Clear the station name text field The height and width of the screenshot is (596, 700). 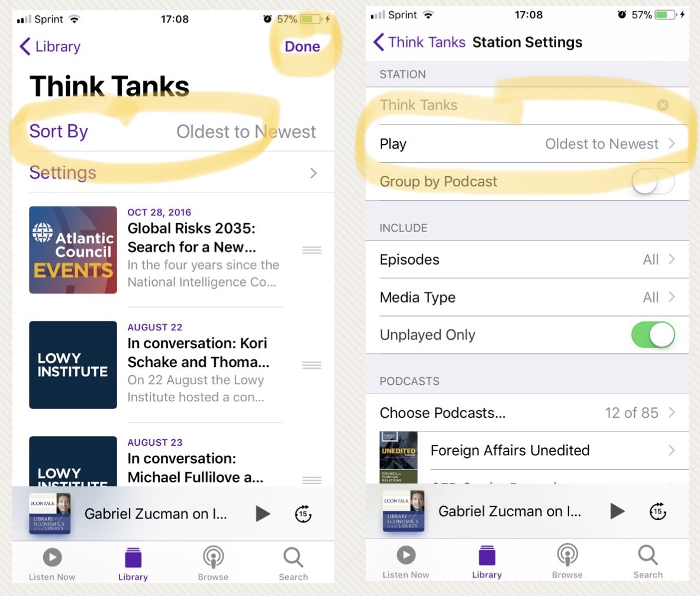point(663,105)
